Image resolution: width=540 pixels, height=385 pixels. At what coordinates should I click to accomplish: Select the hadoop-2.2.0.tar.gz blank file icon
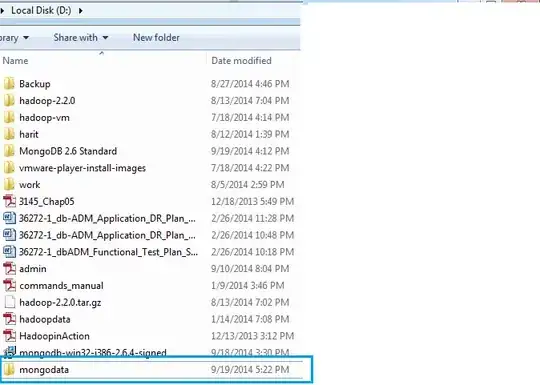(x=9, y=302)
